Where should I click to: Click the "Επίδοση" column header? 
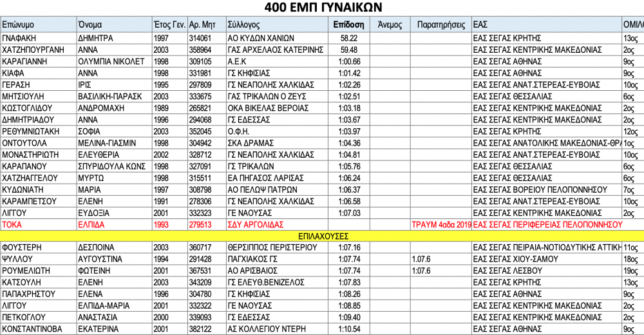click(348, 25)
